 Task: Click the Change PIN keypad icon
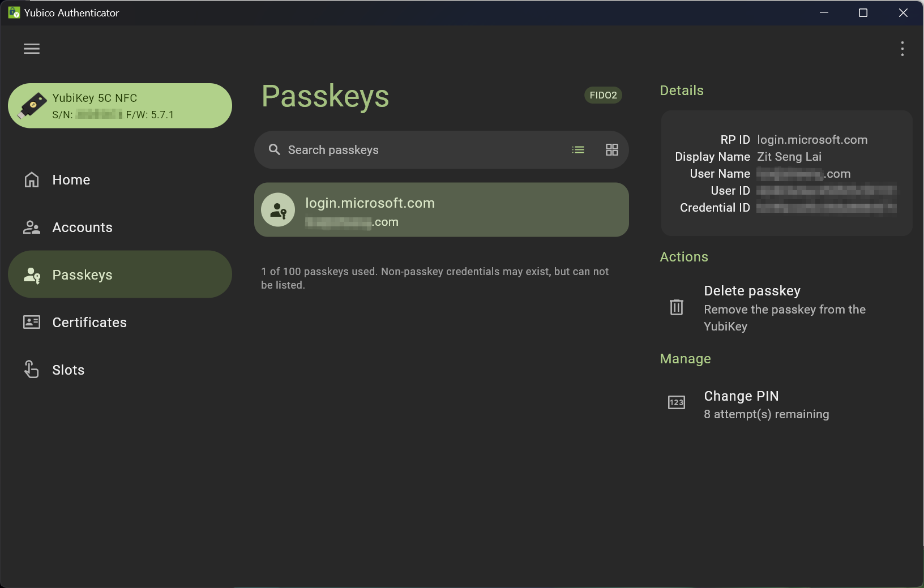pyautogui.click(x=676, y=402)
